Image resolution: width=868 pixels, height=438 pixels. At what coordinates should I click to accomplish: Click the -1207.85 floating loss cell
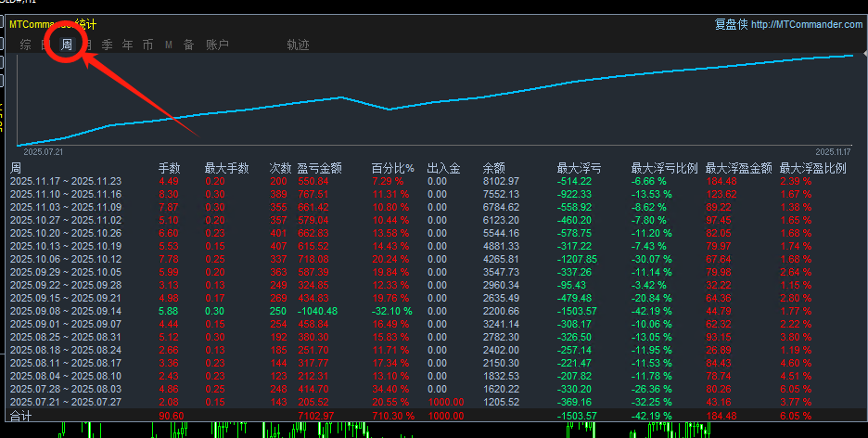pyautogui.click(x=577, y=259)
